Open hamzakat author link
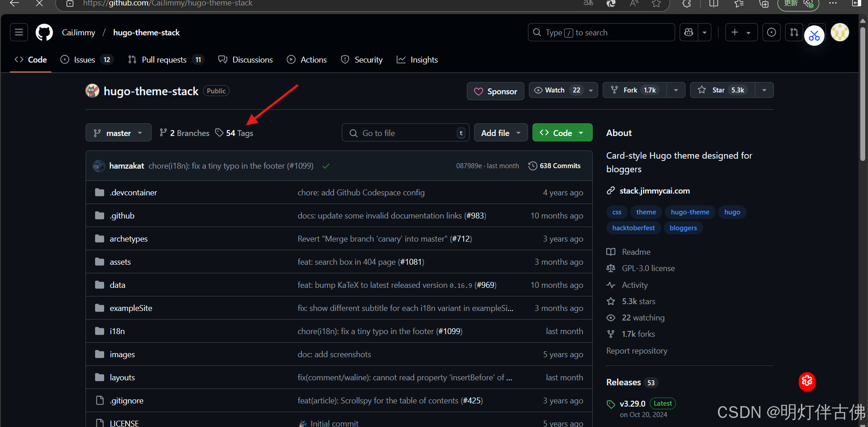868x427 pixels. pyautogui.click(x=127, y=166)
